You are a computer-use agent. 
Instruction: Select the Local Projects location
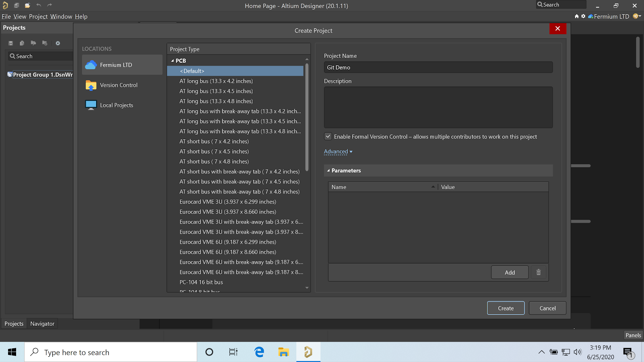[117, 105]
